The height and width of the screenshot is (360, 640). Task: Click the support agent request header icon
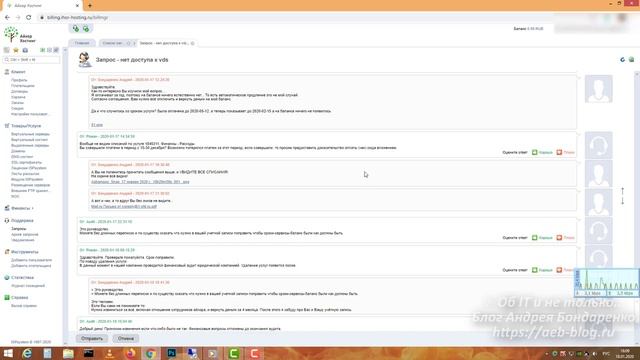pos(84,60)
